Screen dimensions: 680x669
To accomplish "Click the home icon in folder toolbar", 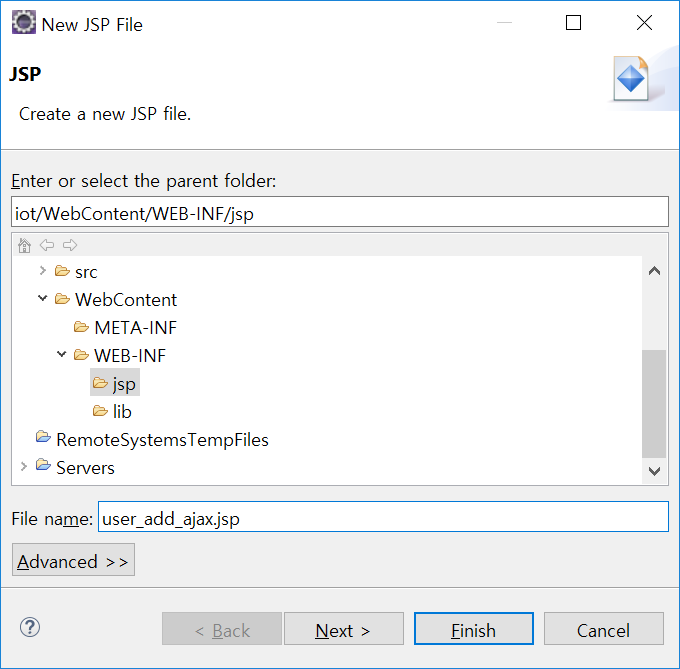I will point(24,245).
